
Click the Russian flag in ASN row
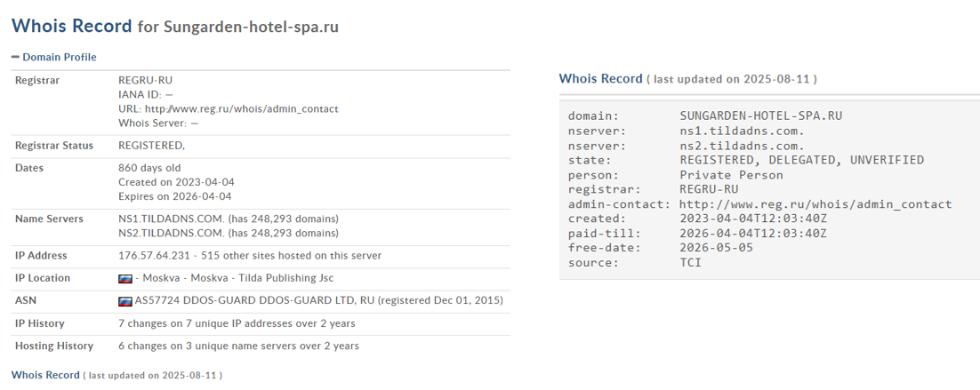pos(125,301)
